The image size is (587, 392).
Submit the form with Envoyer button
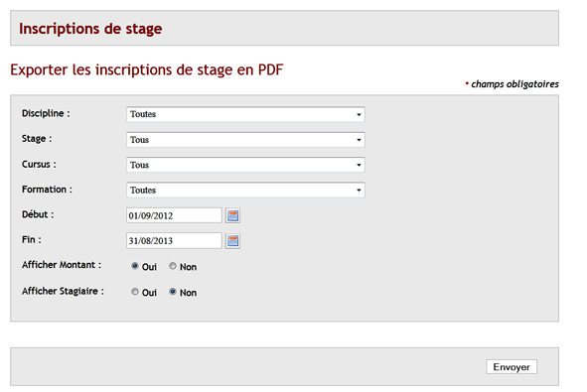pos(512,367)
